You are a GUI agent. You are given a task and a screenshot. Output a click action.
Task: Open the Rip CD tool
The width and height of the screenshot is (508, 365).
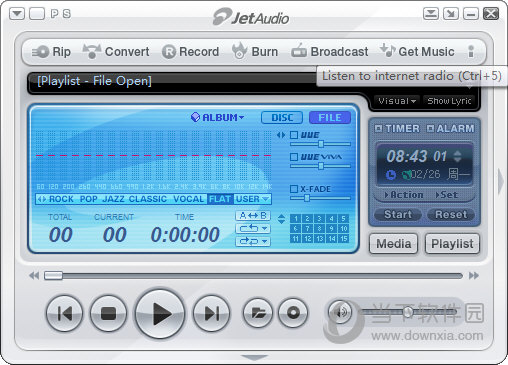[51, 52]
